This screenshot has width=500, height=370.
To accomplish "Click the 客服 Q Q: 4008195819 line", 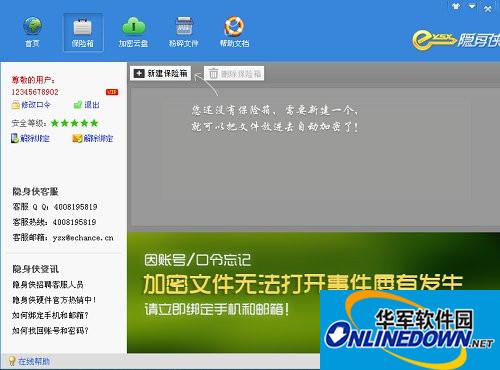I will coord(55,207).
